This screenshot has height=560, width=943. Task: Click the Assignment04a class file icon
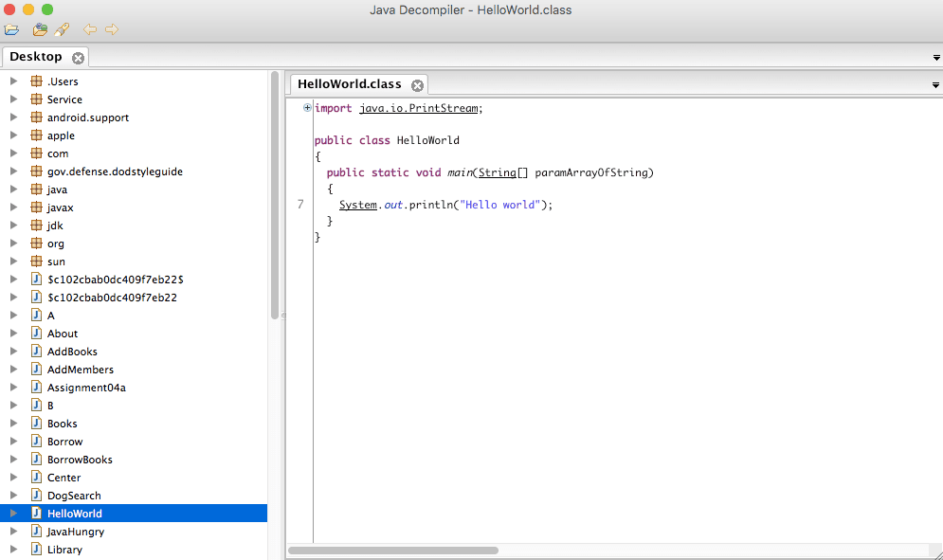click(37, 388)
